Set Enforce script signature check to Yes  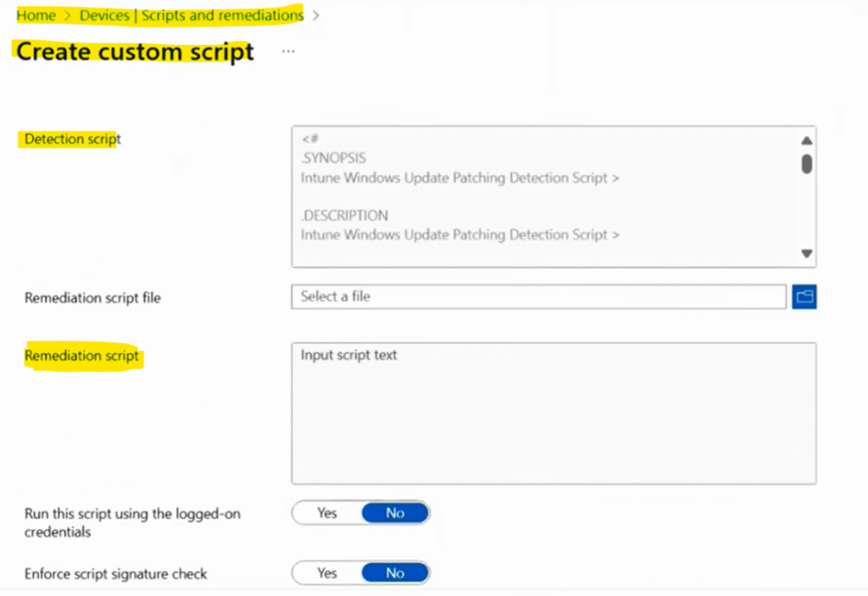click(326, 573)
